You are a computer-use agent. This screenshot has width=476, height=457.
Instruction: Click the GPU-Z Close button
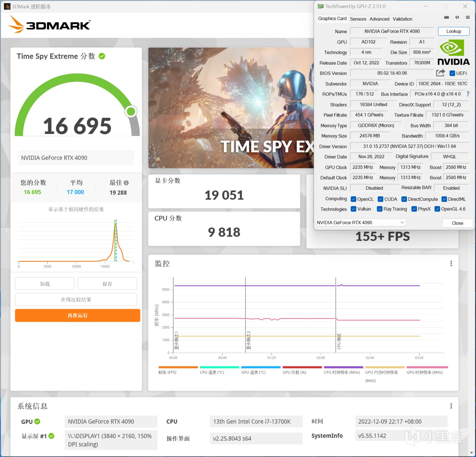click(x=457, y=223)
